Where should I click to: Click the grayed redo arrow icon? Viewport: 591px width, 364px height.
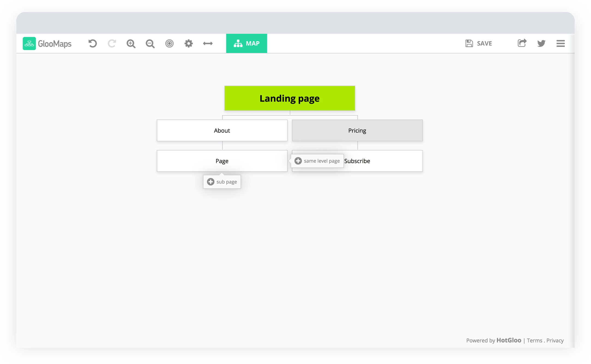point(112,44)
